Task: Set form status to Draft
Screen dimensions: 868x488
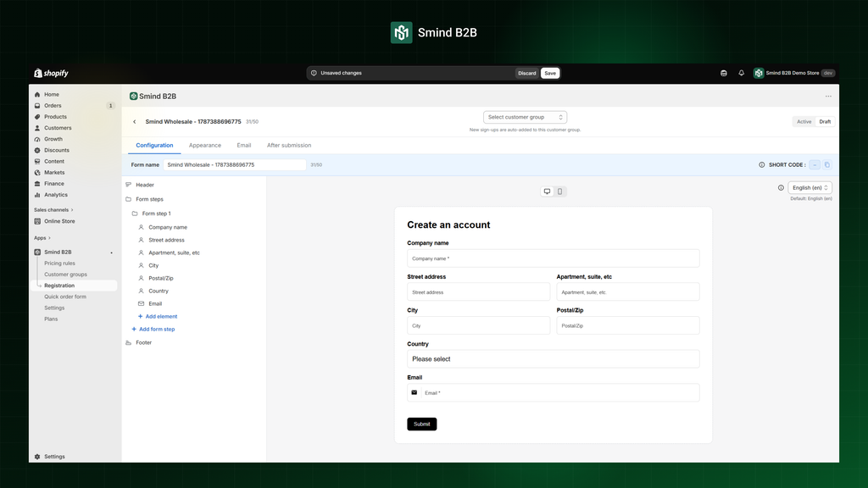Action: (x=825, y=122)
